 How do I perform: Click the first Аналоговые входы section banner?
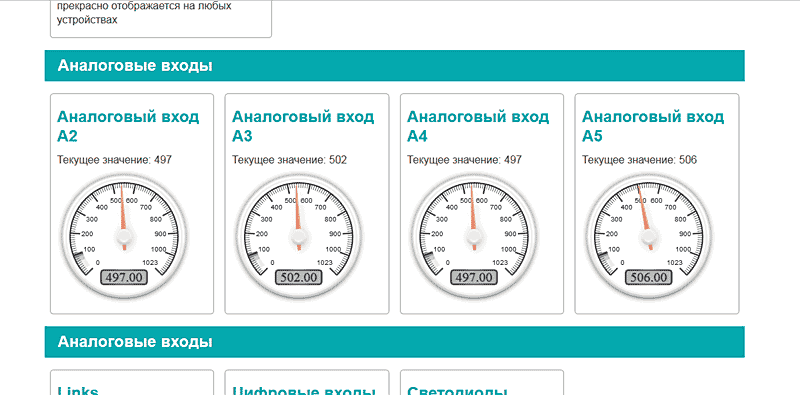394,66
